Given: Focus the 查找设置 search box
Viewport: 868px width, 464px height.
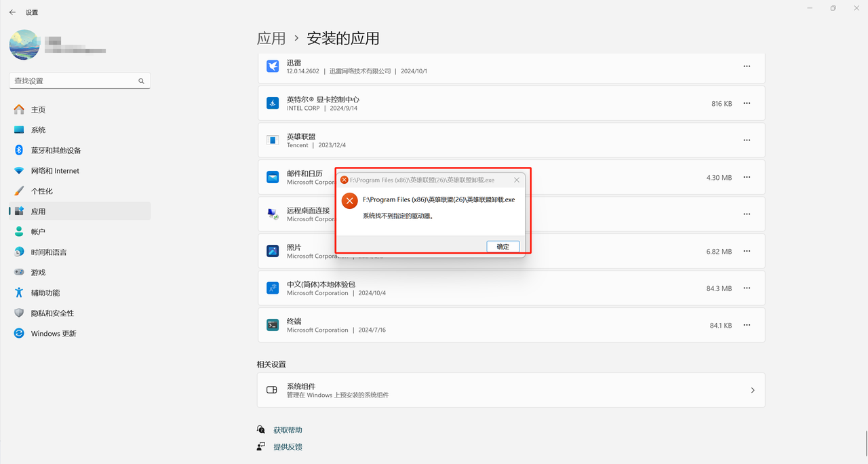Looking at the screenshot, I should tap(75, 81).
